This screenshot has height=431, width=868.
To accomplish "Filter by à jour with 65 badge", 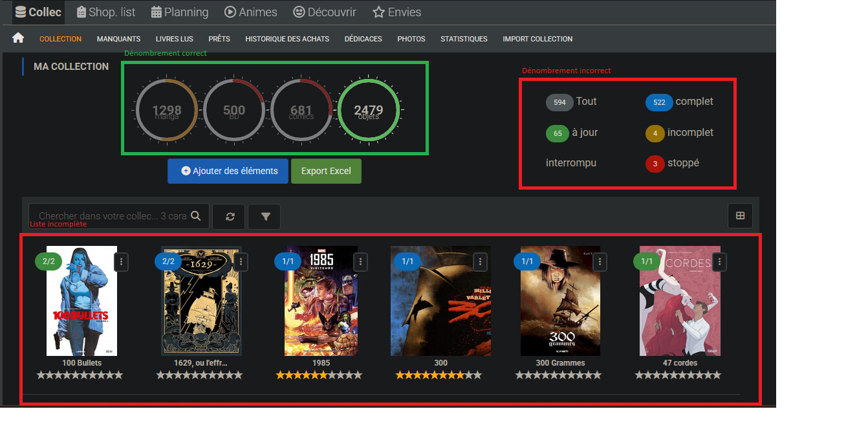I will click(x=572, y=133).
